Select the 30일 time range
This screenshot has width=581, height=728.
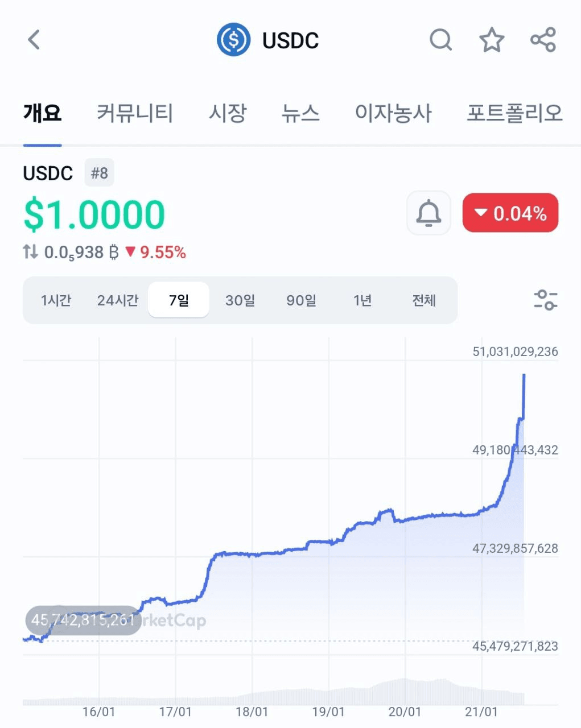pos(240,300)
